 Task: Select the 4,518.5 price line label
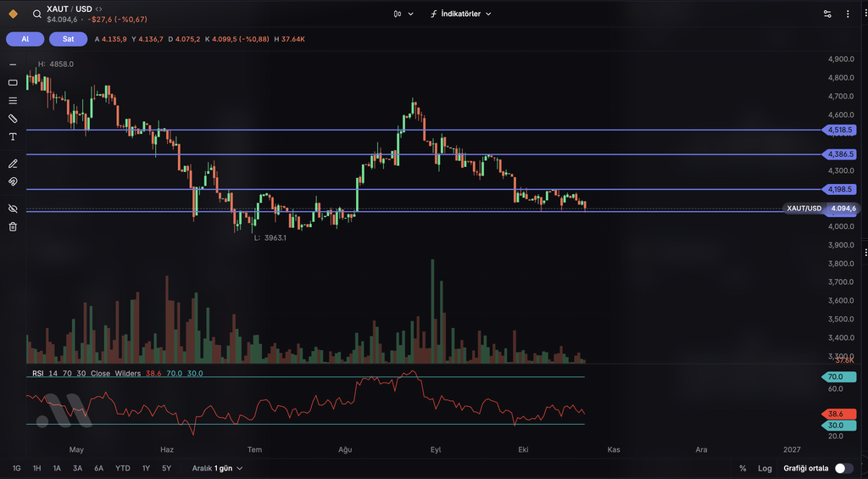840,130
